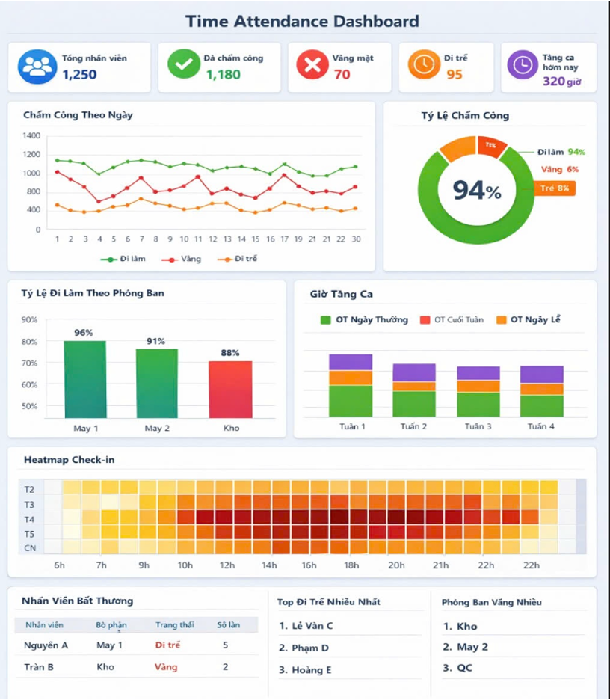The height and width of the screenshot is (700, 610).
Task: Click the blue total employees people icon
Action: 37,67
